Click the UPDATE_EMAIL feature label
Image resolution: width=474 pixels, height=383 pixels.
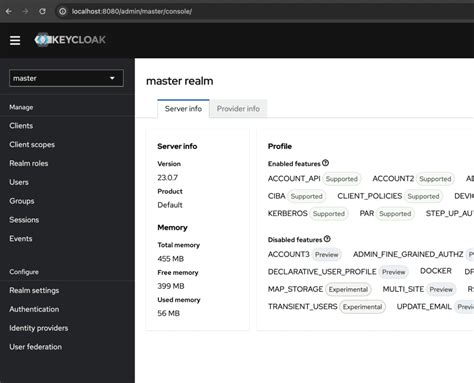click(424, 307)
